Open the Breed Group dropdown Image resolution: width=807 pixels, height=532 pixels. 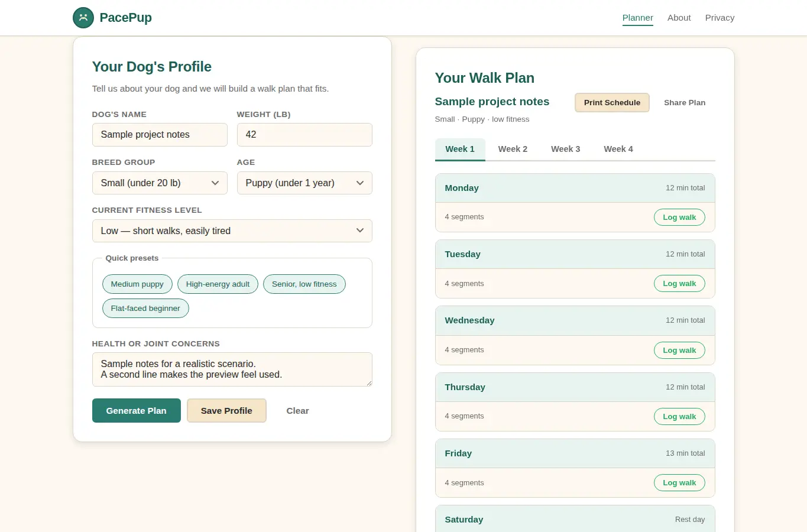click(160, 183)
